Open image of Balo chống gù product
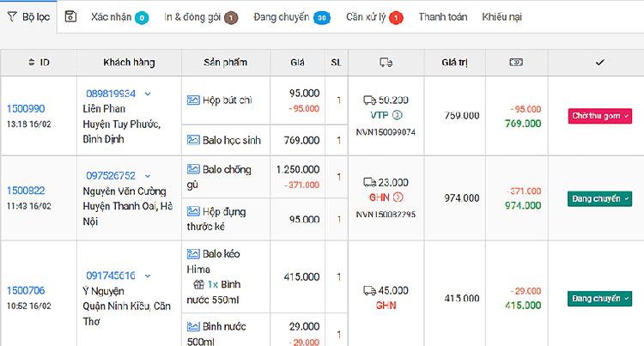644x346 pixels. coord(193,168)
